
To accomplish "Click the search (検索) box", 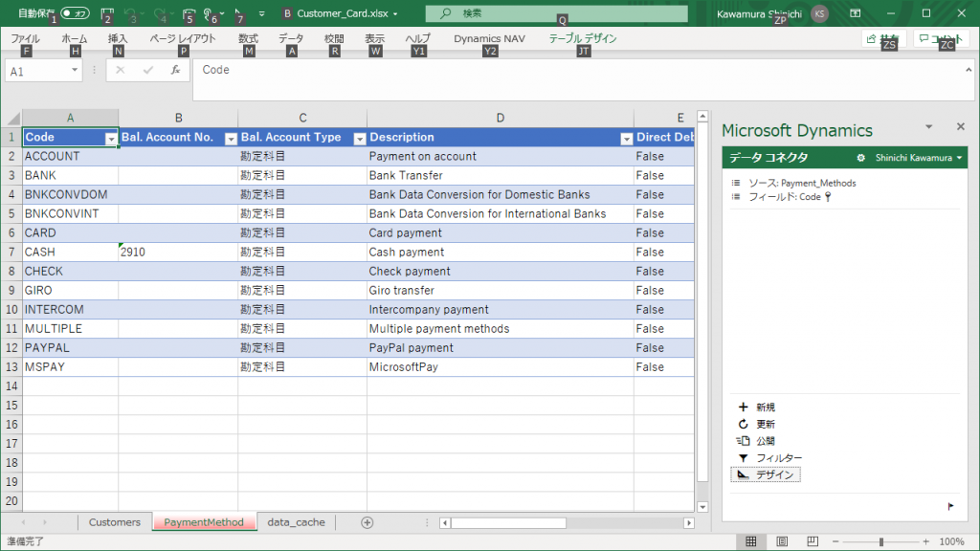I will (556, 14).
